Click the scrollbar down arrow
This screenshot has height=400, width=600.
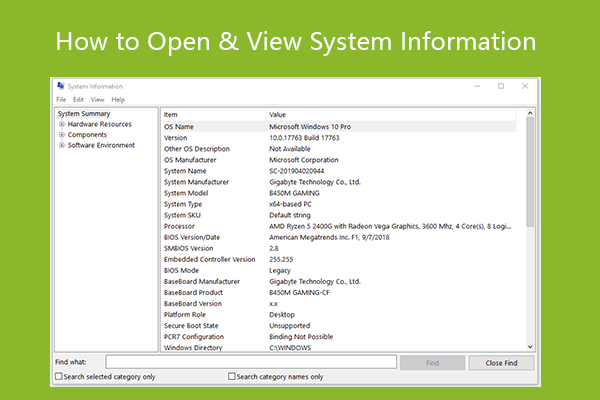point(530,347)
